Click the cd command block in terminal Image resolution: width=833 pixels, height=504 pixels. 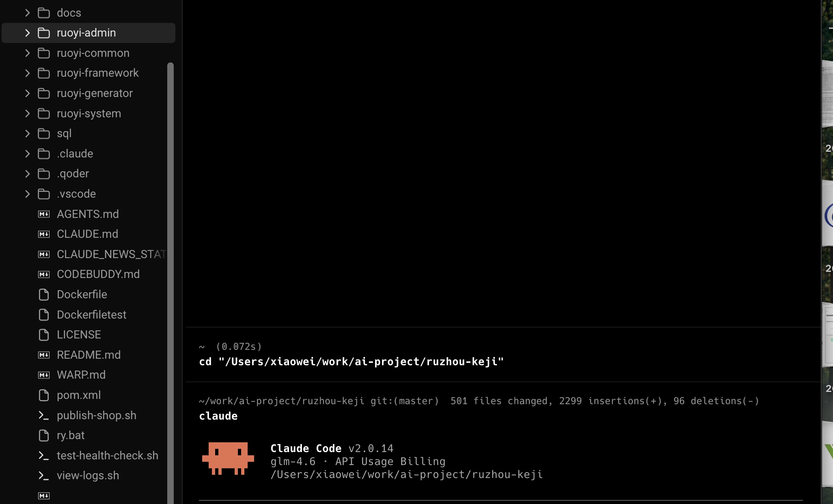point(503,354)
